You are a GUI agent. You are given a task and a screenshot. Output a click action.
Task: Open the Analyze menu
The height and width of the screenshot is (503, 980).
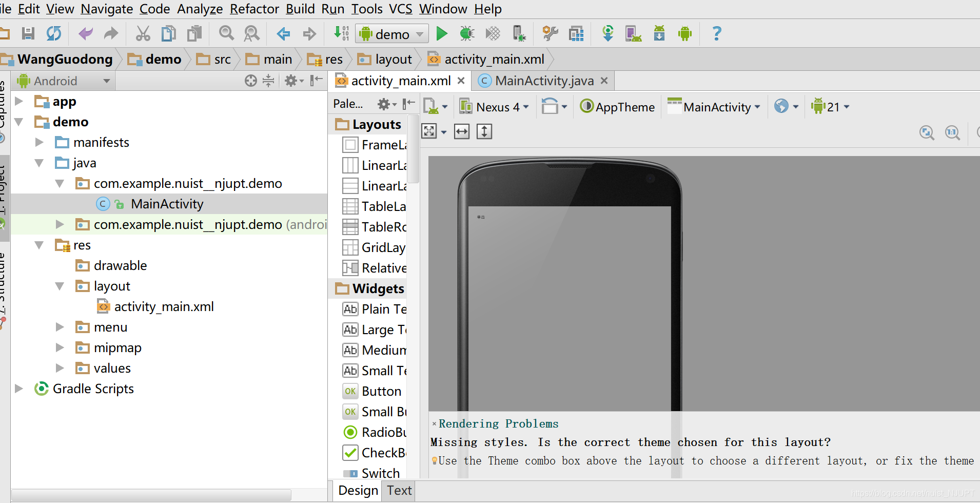pos(200,9)
